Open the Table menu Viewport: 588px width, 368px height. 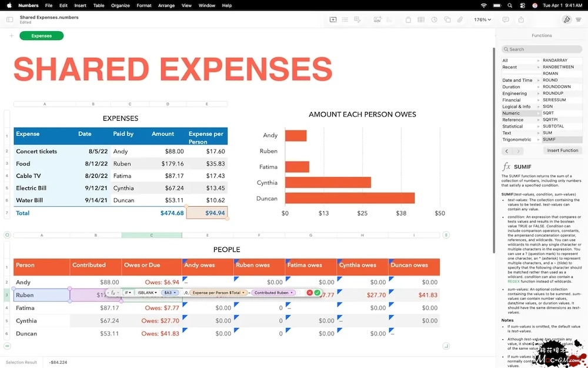pyautogui.click(x=99, y=5)
